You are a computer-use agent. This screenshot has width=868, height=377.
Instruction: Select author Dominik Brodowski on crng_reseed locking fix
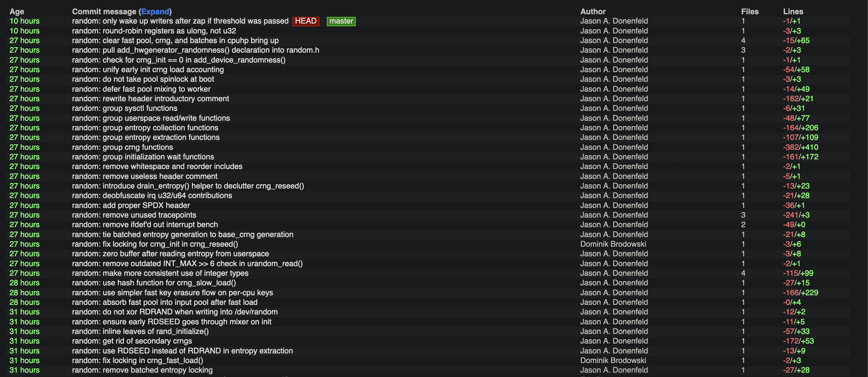613,244
